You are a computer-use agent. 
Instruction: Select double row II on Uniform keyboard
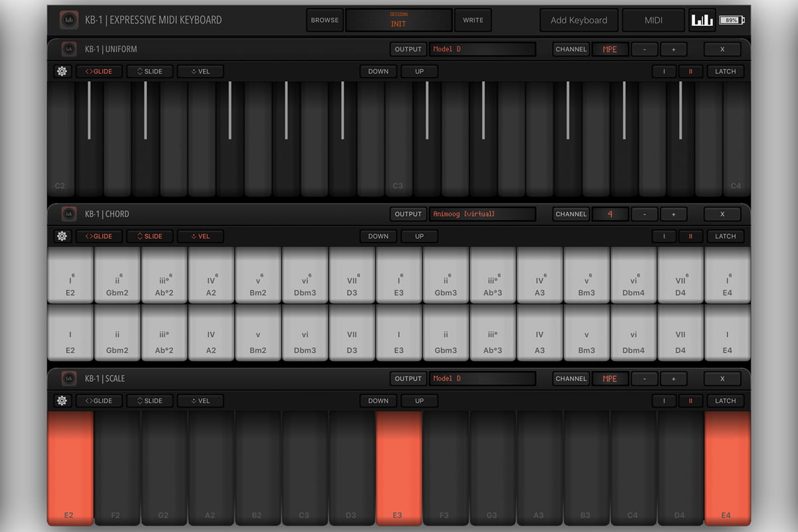click(691, 71)
